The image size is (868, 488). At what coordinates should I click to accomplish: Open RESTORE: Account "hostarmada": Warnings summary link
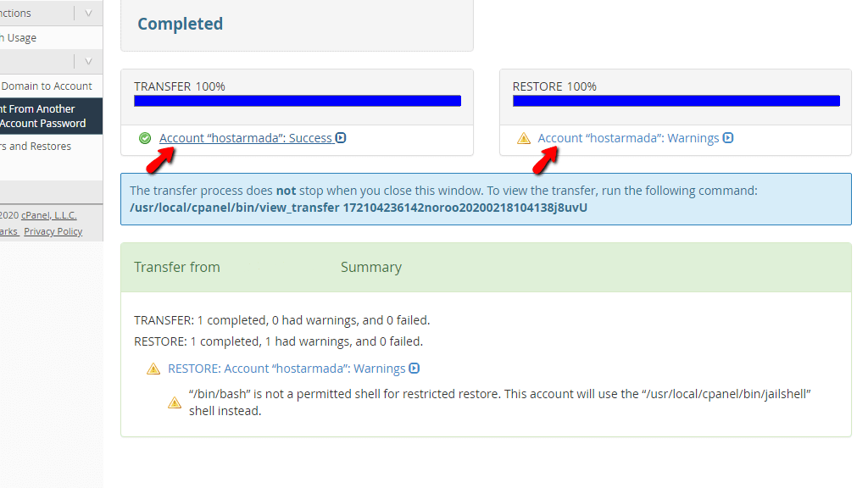pyautogui.click(x=287, y=369)
